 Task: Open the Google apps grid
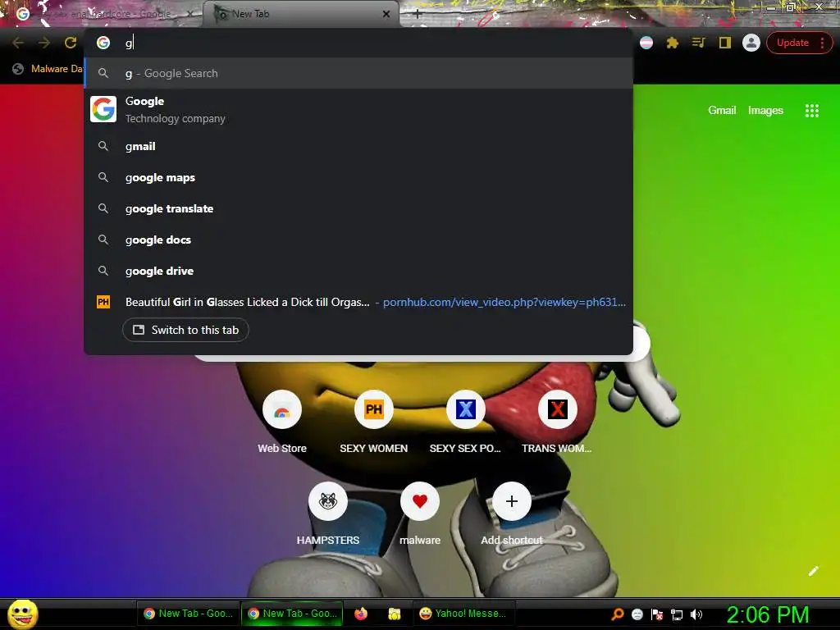click(811, 111)
